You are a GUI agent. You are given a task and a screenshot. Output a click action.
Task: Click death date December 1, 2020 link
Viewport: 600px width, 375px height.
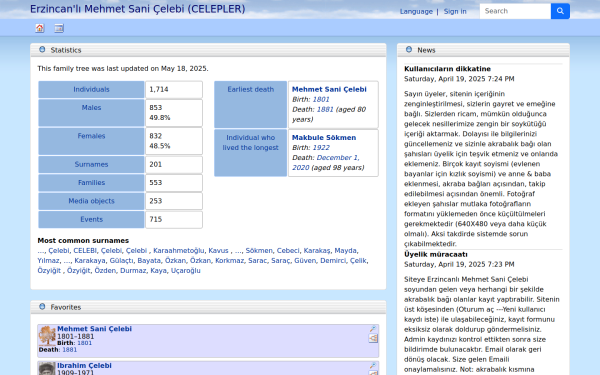click(325, 163)
